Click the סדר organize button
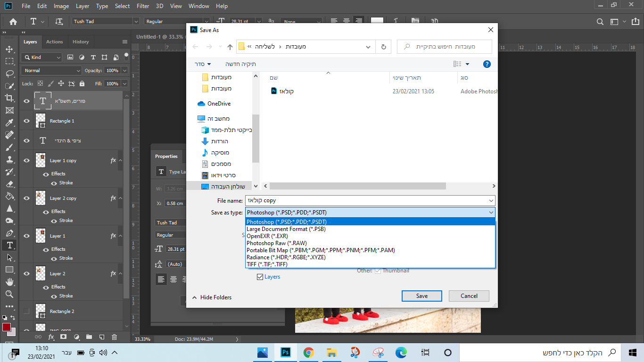 pyautogui.click(x=203, y=64)
